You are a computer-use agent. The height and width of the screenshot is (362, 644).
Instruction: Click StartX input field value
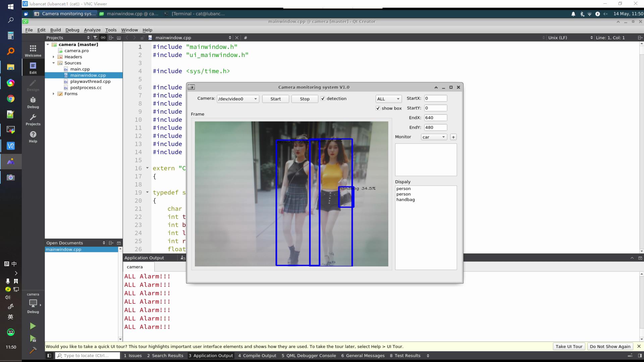(x=435, y=98)
